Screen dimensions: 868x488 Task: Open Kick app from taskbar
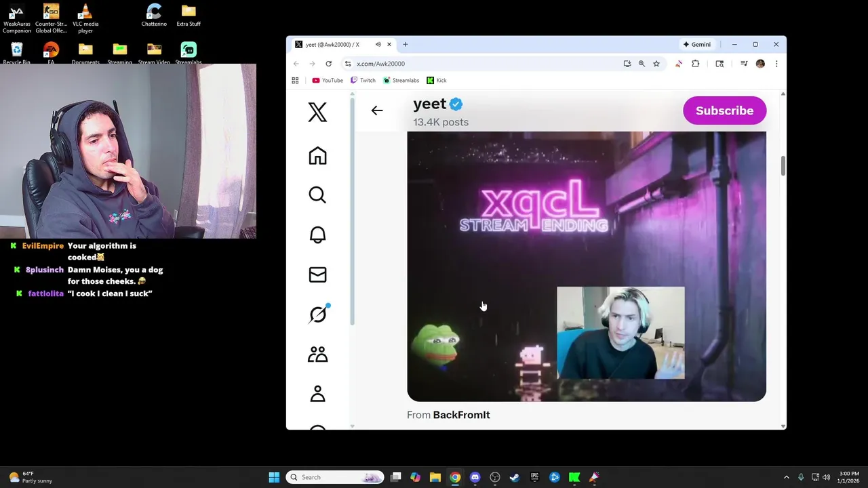574,477
